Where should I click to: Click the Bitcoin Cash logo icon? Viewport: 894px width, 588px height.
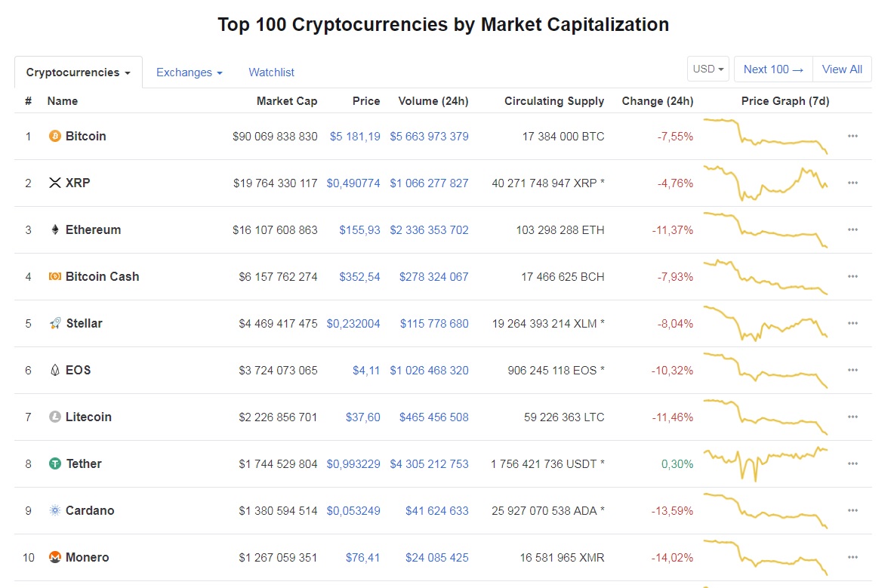pos(54,276)
